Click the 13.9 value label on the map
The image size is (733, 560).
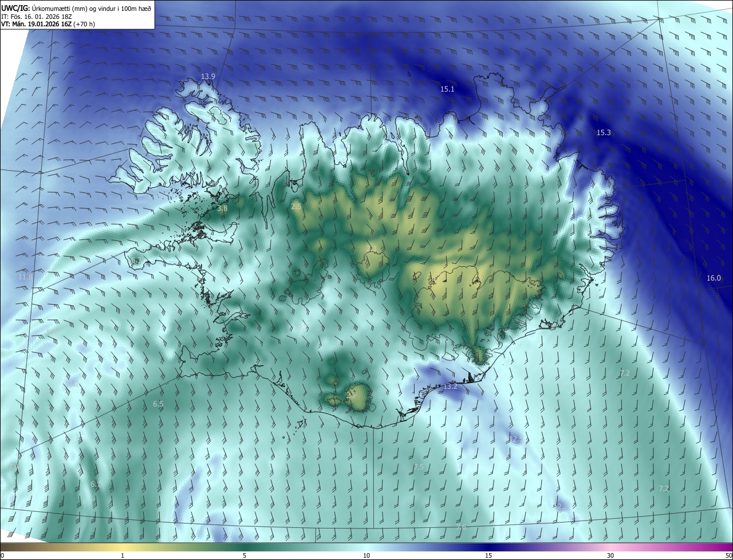(208, 76)
